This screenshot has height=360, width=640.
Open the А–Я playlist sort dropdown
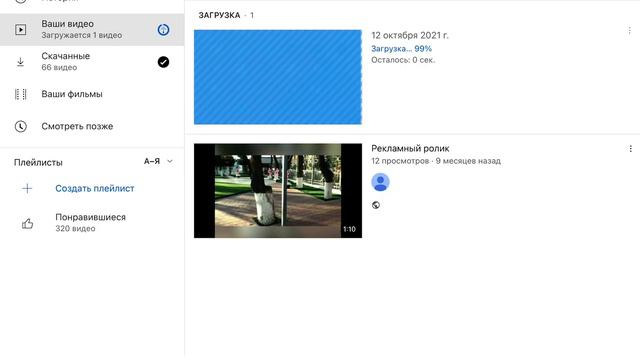point(158,162)
